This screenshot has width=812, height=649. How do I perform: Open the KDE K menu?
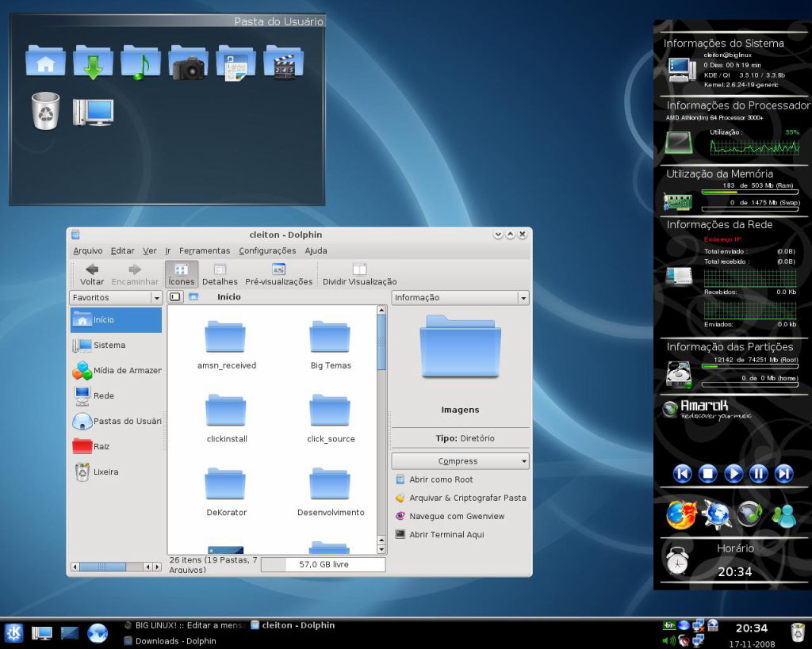13,632
